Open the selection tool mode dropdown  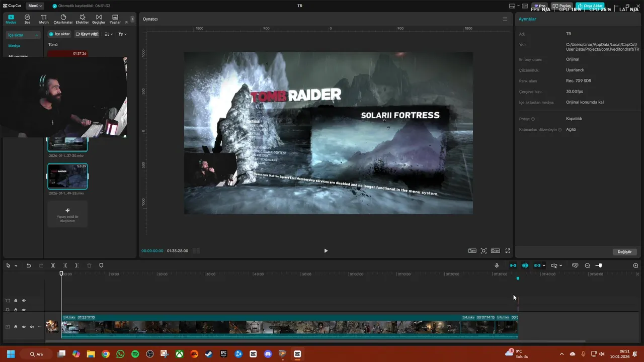[x=16, y=265]
